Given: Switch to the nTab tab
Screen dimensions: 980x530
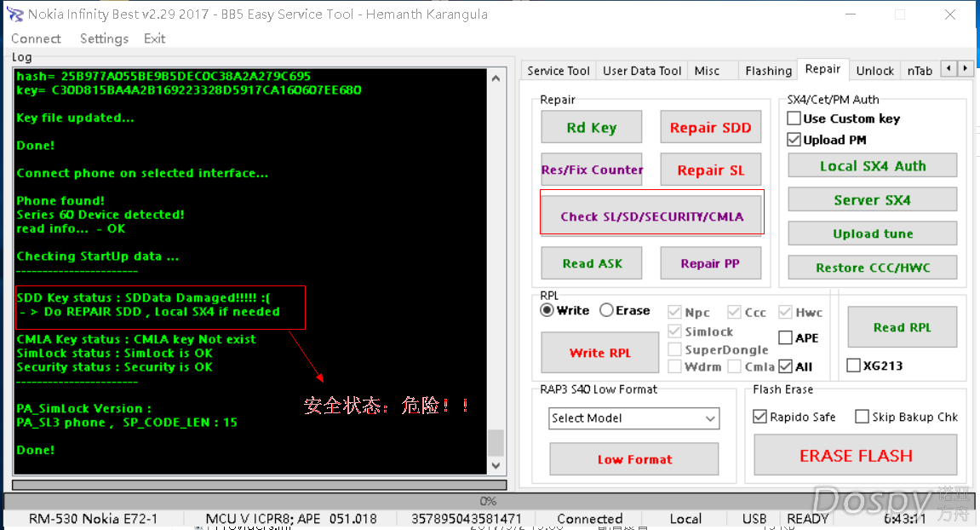Looking at the screenshot, I should tap(920, 71).
